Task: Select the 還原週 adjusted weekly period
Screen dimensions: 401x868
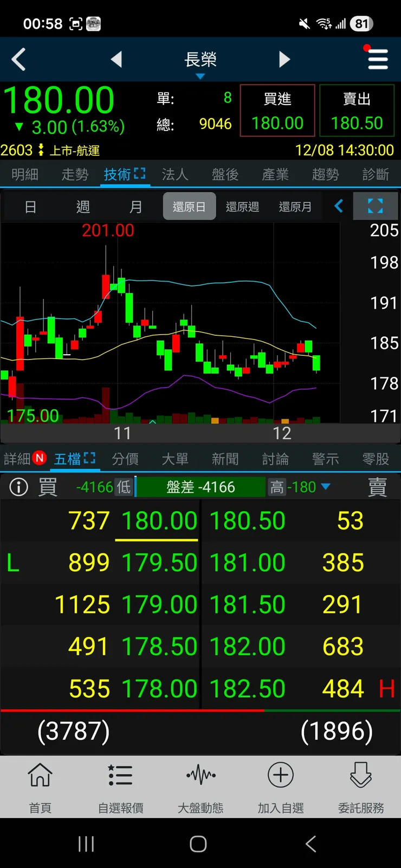Action: pos(242,207)
